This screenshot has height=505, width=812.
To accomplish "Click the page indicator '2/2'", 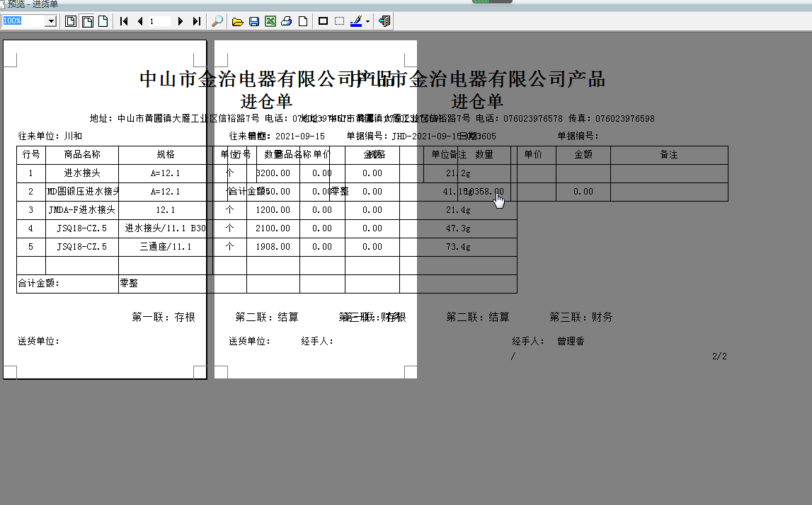I will 719,356.
